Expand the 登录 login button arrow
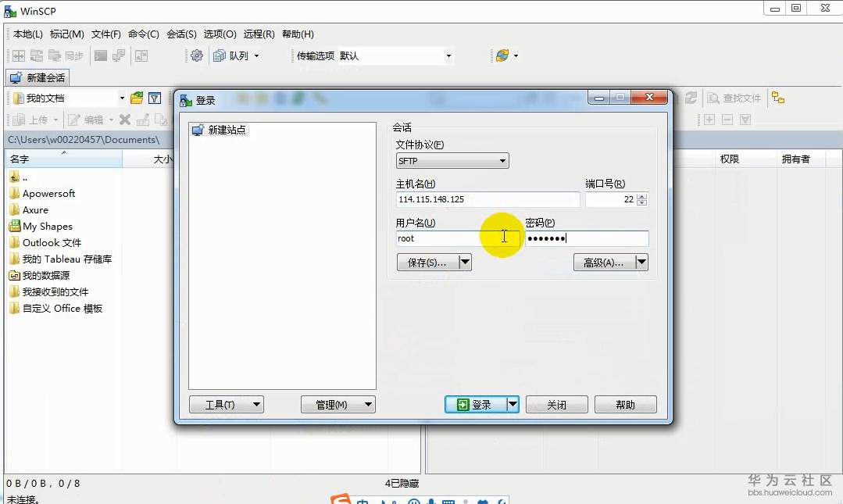 pos(513,404)
